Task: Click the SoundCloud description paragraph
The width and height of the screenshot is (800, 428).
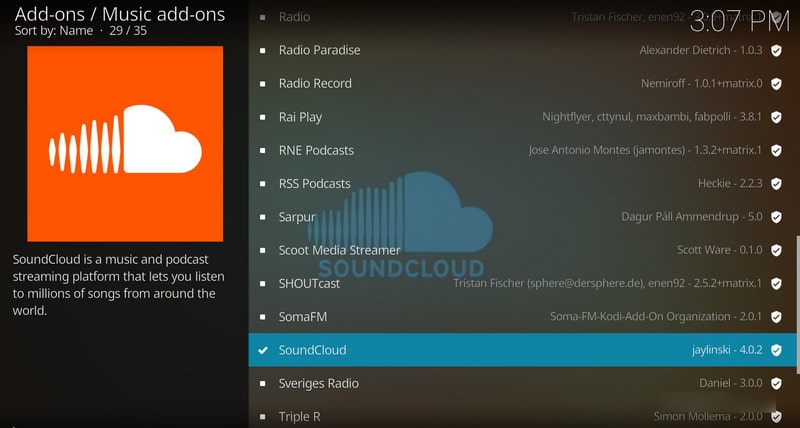Action: pyautogui.click(x=118, y=285)
